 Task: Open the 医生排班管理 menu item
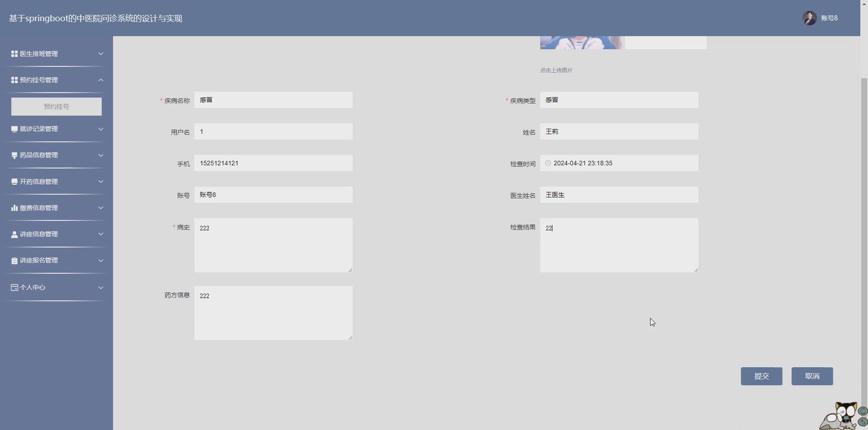click(x=57, y=54)
